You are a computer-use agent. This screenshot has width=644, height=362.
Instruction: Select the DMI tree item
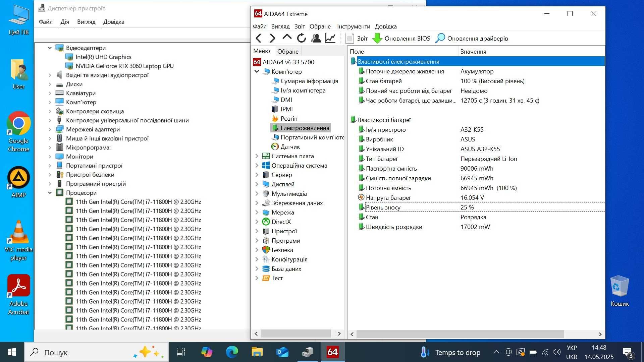[x=286, y=100]
